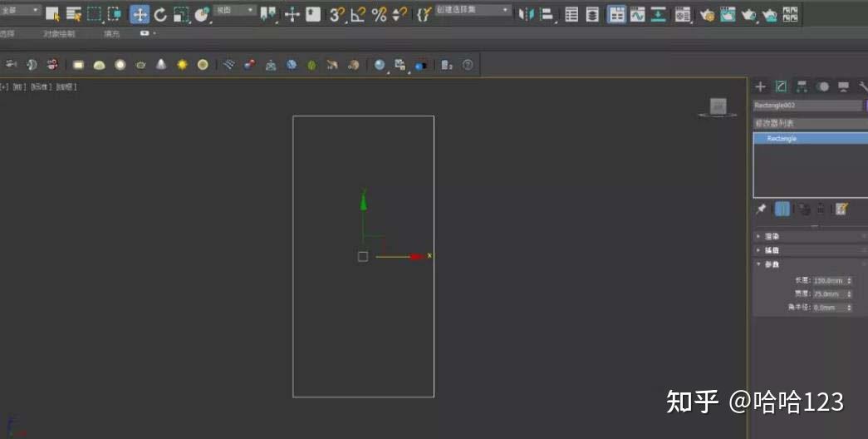Toggle Window/Crossing selection mode
868x439 pixels.
pos(115,14)
